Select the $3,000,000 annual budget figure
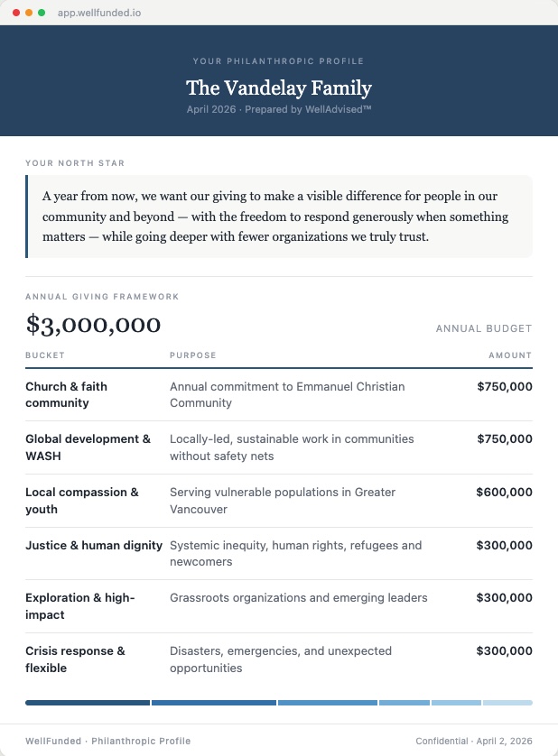This screenshot has height=756, width=558. (x=93, y=324)
